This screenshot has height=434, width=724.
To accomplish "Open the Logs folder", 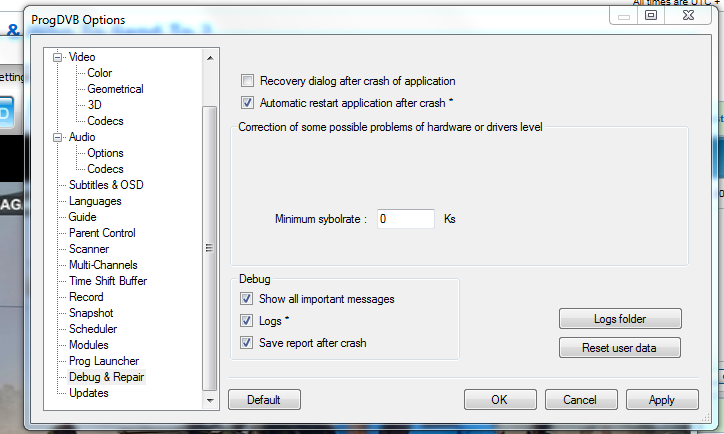I will 620,319.
